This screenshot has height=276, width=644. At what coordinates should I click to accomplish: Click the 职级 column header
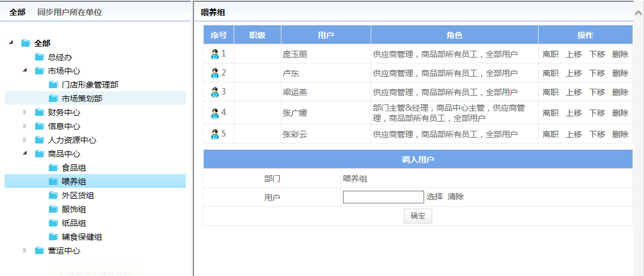point(257,35)
